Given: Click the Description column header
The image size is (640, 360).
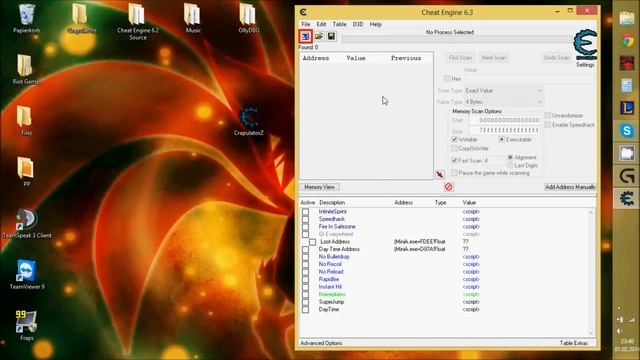Looking at the screenshot, I should point(332,203).
